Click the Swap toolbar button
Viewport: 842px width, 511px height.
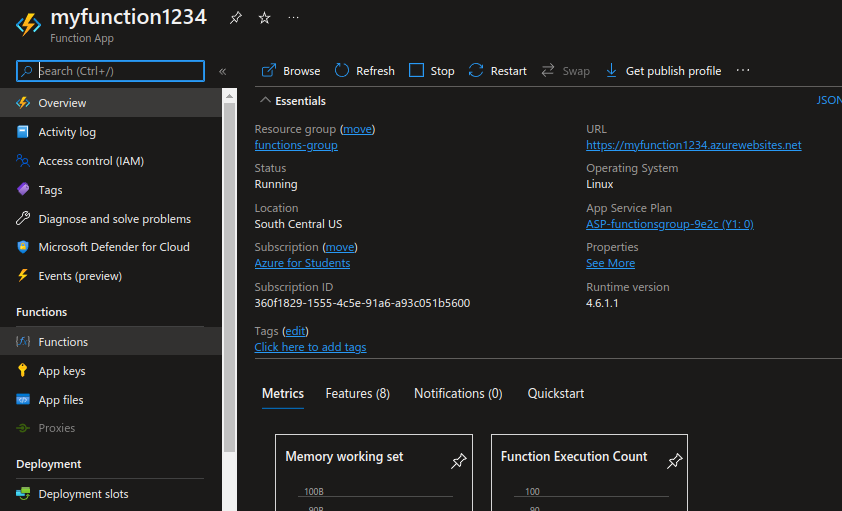pos(565,71)
